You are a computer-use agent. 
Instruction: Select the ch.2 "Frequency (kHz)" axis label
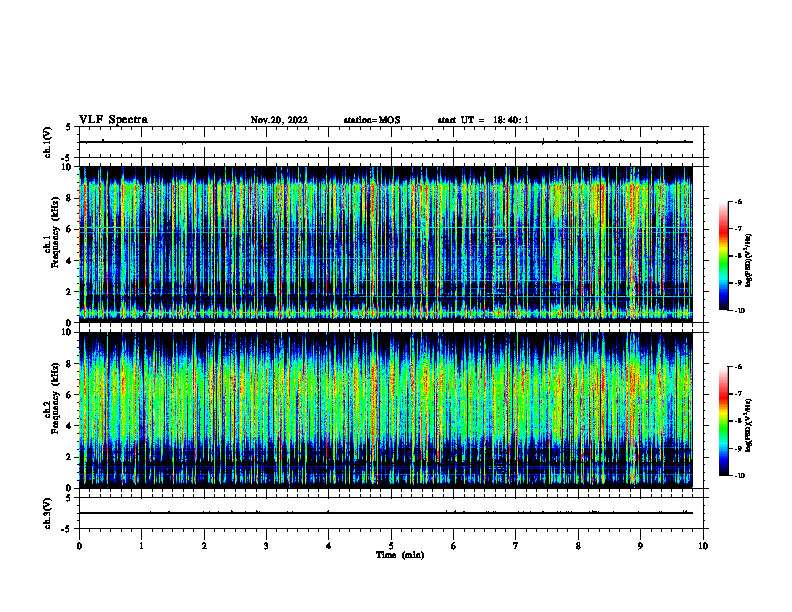point(55,397)
